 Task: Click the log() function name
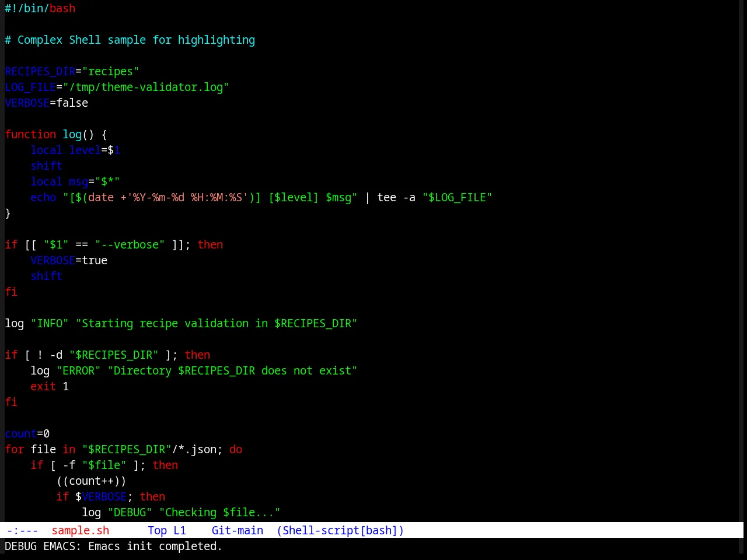[72, 134]
